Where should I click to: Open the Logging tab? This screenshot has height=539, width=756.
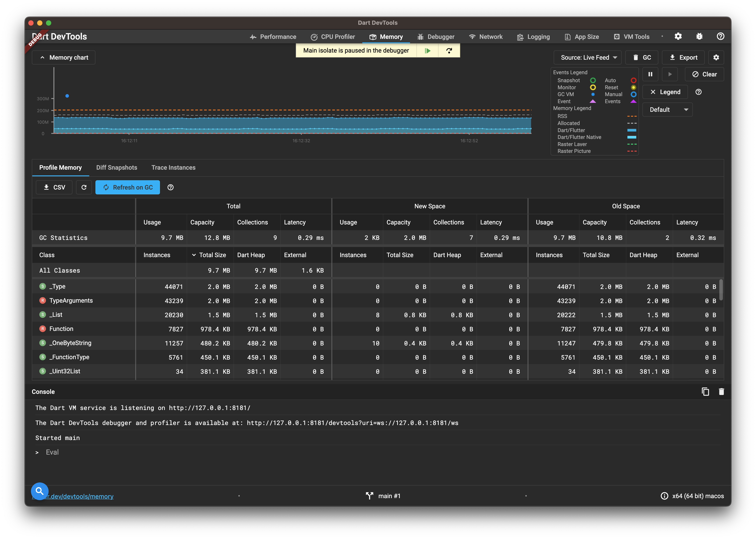533,37
